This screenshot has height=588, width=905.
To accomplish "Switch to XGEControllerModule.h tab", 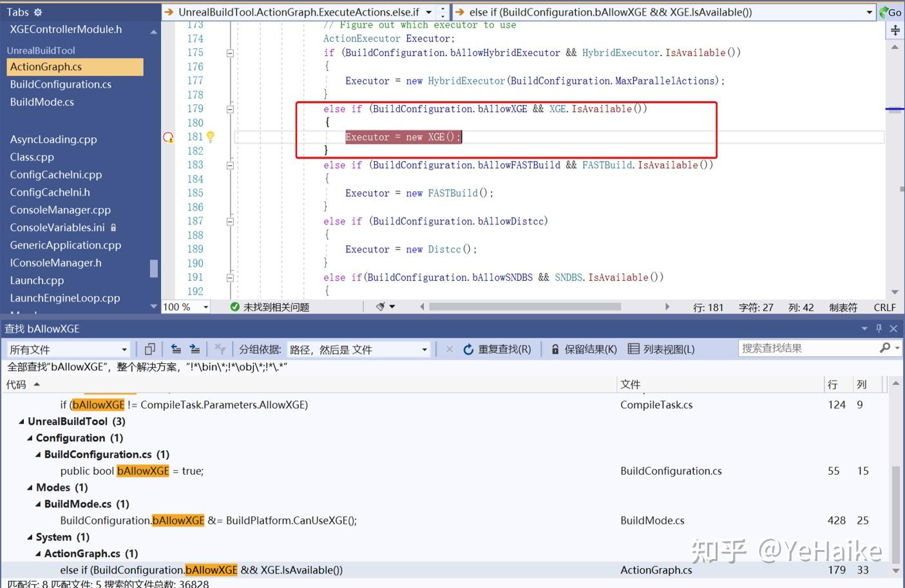I will click(66, 30).
